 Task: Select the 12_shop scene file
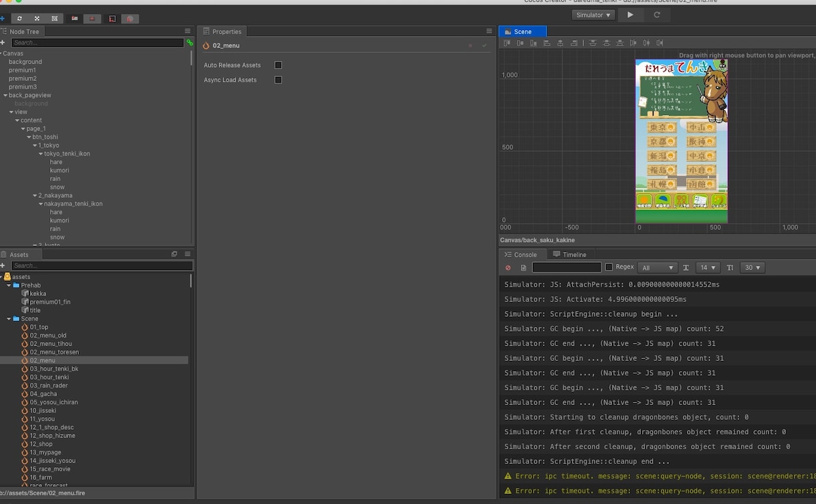click(41, 445)
